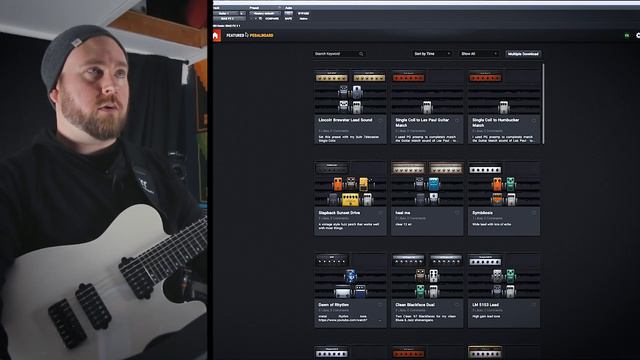The height and width of the screenshot is (360, 640).
Task: Like Single Coil to Les Paul preset
Action: (457, 121)
